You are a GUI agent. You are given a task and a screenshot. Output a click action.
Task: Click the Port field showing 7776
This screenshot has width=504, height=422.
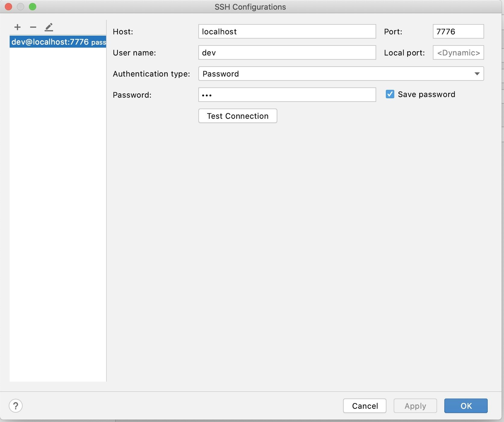click(458, 31)
